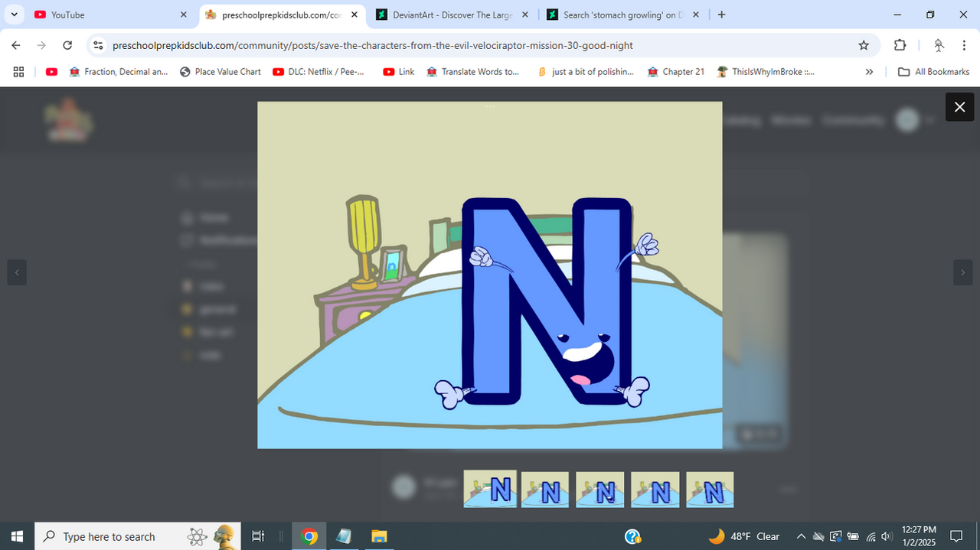Viewport: 980px width, 550px height.
Task: Reload the current page
Action: 67,45
